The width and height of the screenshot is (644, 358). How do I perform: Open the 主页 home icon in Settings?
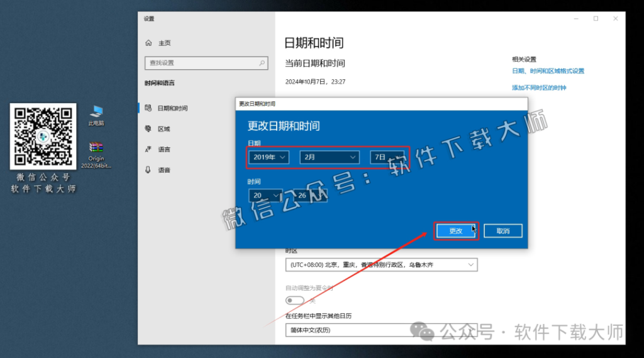coord(148,43)
